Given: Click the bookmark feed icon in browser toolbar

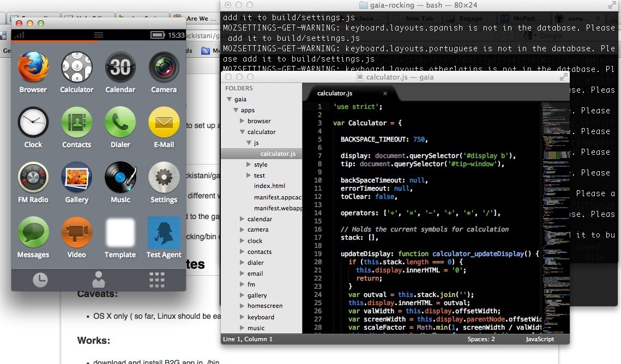Looking at the screenshot, I should pyautogui.click(x=205, y=51).
